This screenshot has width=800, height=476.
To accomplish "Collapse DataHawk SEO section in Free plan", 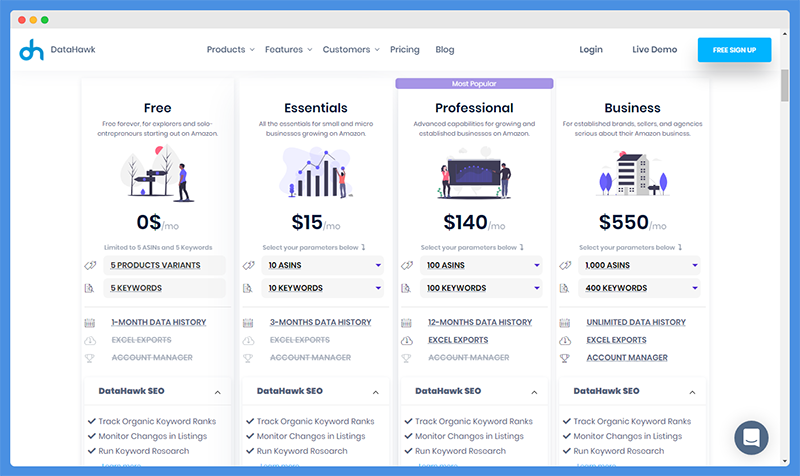I will 217,392.
